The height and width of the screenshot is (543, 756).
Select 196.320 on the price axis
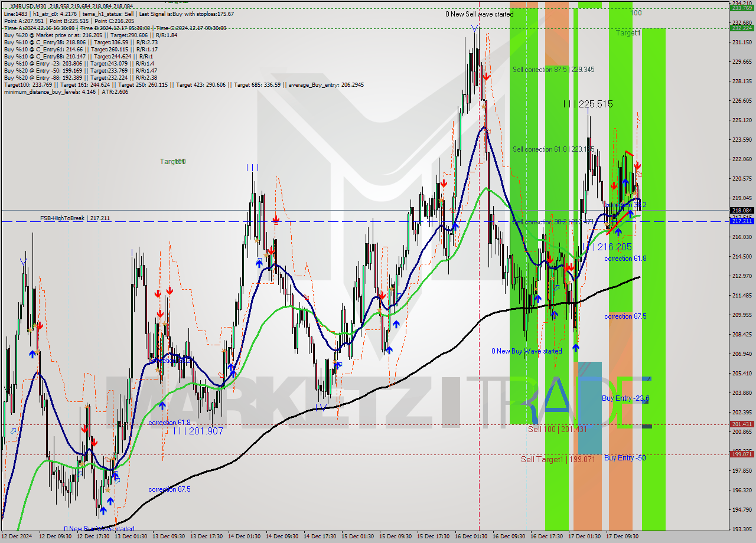point(742,490)
